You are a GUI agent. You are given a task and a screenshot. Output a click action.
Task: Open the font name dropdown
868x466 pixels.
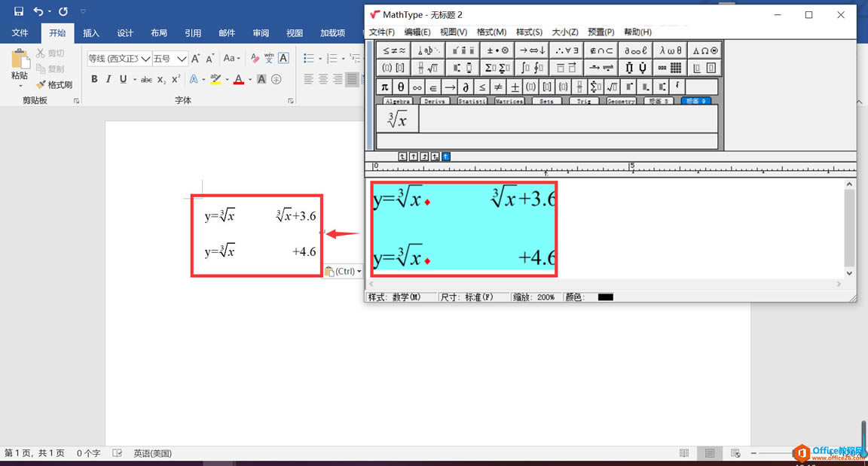145,59
